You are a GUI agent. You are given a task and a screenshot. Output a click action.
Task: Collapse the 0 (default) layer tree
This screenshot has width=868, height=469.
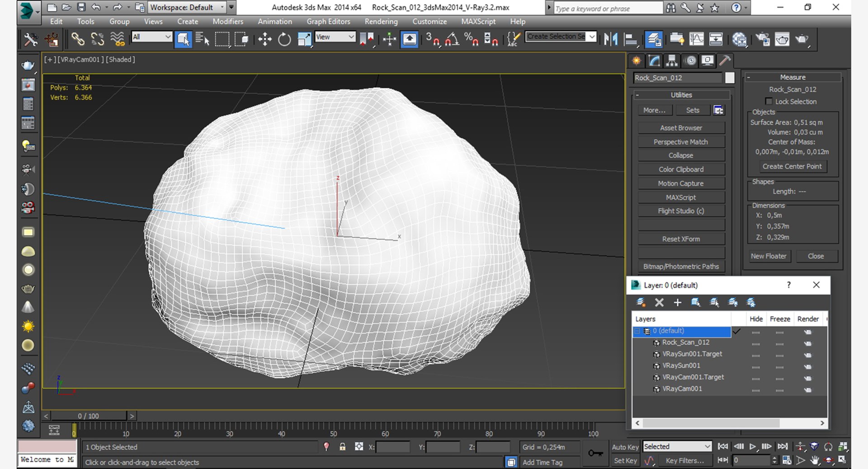[x=637, y=331]
